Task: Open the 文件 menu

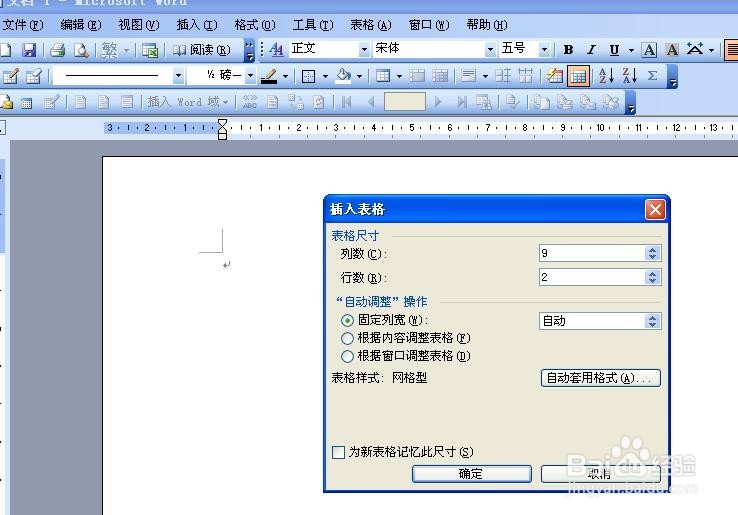Action: (x=23, y=24)
